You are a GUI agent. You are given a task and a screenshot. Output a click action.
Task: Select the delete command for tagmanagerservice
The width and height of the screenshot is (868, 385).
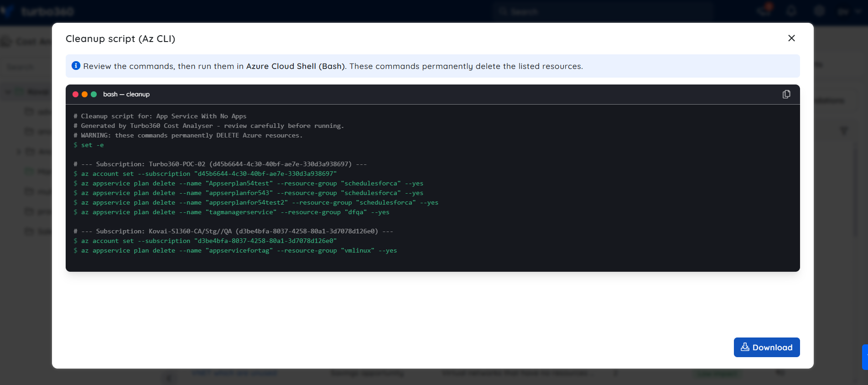click(232, 212)
